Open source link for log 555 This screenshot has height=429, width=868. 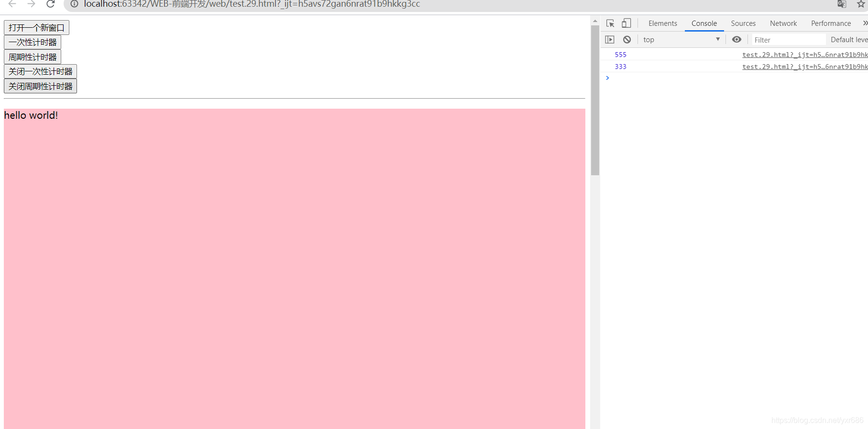(805, 55)
